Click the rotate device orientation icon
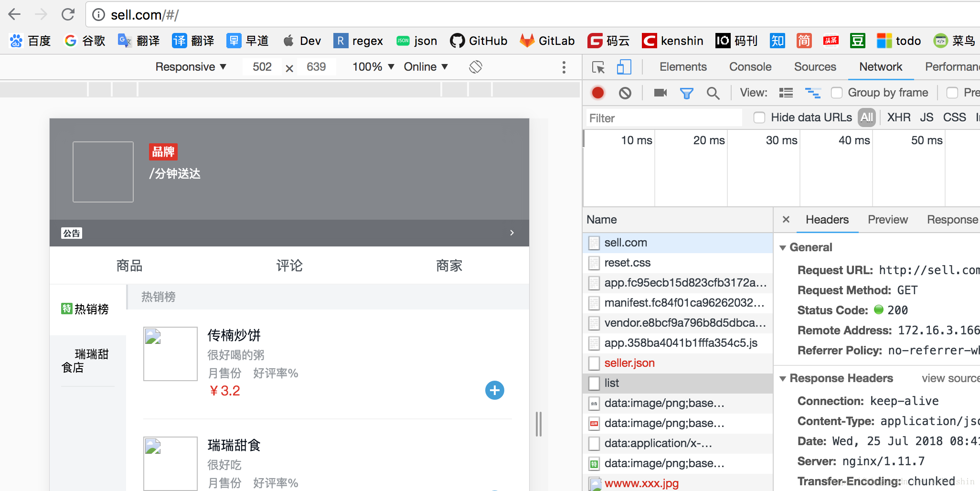980x491 pixels. 476,67
